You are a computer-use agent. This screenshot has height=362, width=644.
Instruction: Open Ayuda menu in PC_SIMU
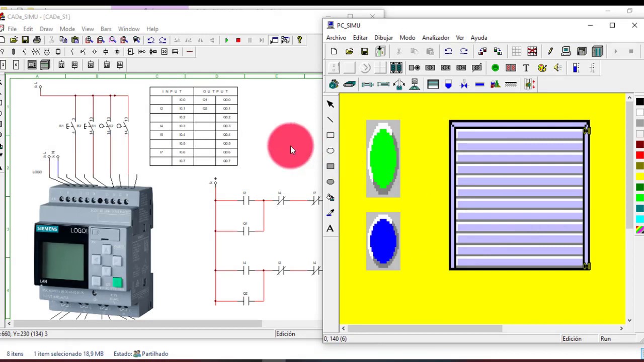(x=479, y=38)
